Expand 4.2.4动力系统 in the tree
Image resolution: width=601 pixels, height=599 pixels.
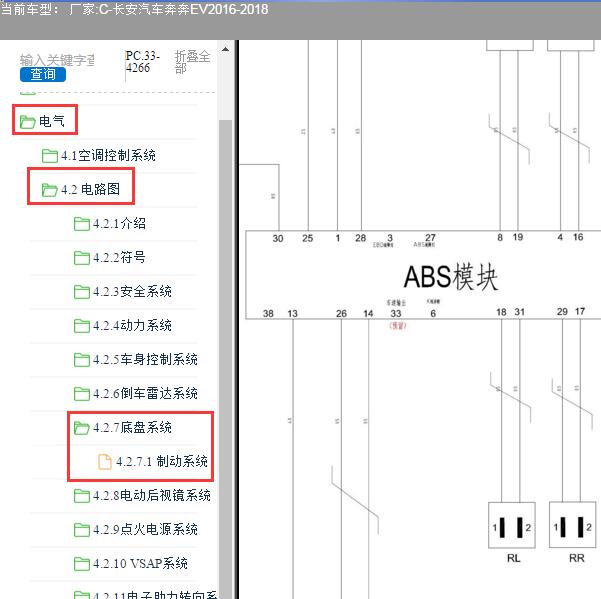pyautogui.click(x=132, y=325)
